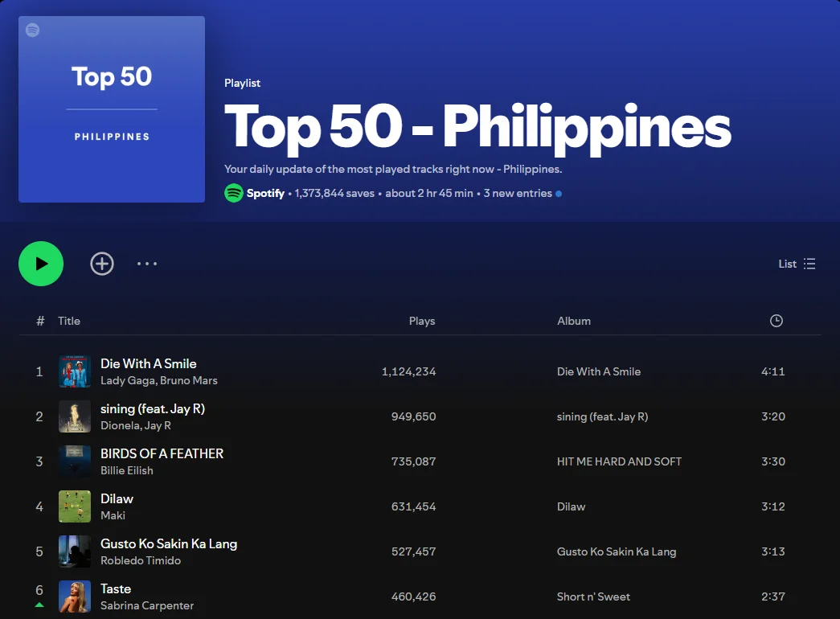Click the duration 4:11
This screenshot has width=840, height=619.
coord(773,371)
